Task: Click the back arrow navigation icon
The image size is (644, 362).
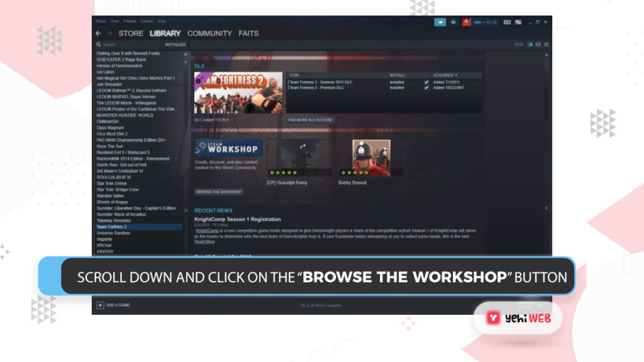Action: [x=98, y=33]
